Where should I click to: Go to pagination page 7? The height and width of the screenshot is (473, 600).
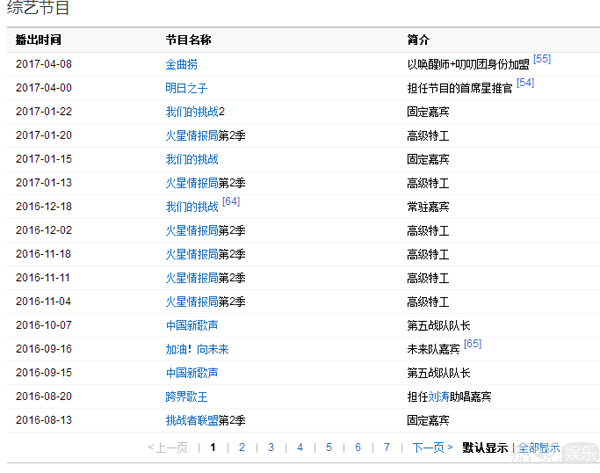point(387,447)
